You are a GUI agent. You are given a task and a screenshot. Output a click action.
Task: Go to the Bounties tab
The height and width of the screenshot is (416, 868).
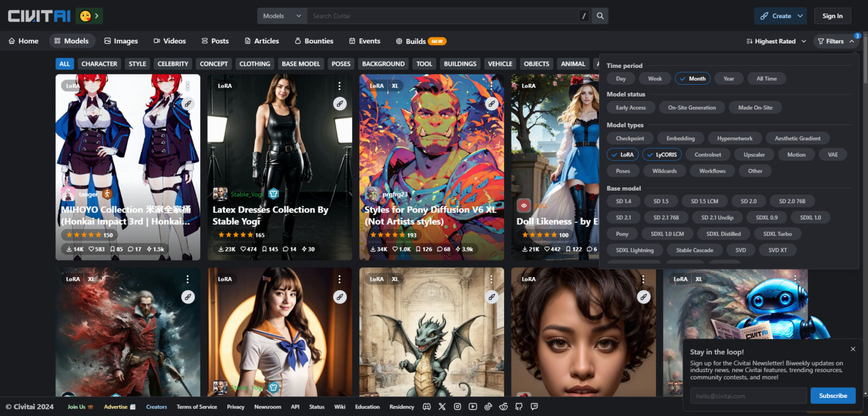[x=314, y=41]
